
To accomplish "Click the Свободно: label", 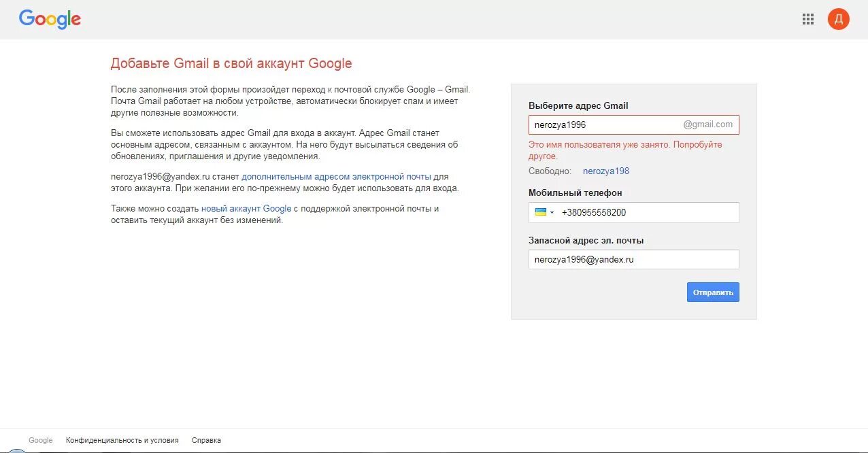I will point(550,171).
